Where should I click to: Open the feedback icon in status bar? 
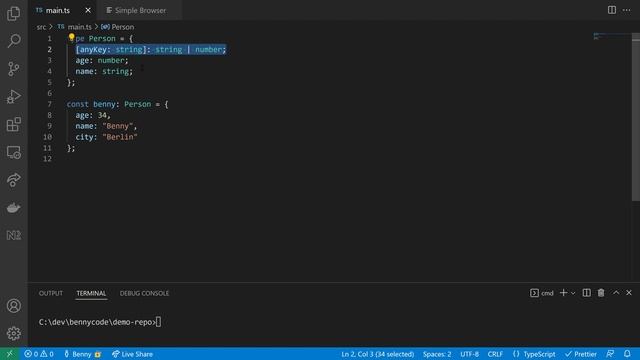(x=610, y=354)
